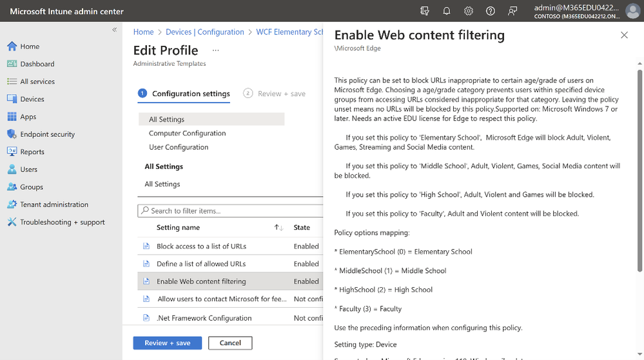The width and height of the screenshot is (644, 360).
Task: Click document icon for Block access row
Action: tap(146, 246)
